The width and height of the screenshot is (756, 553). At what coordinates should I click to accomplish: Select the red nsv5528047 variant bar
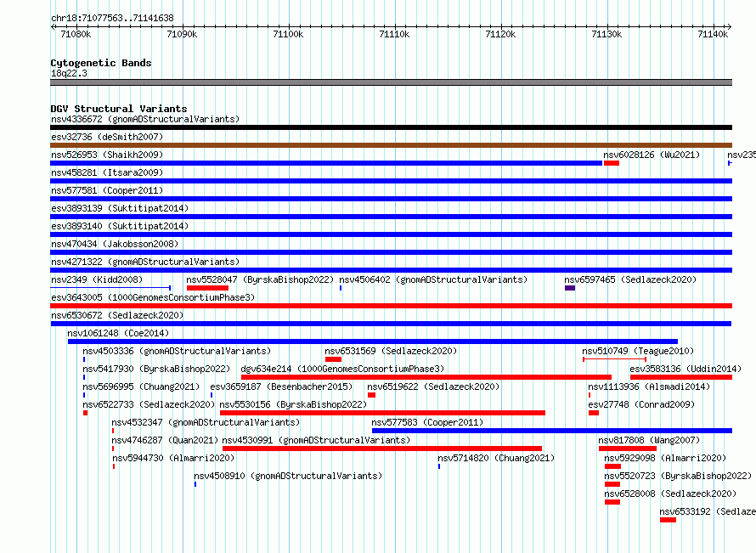pos(207,288)
